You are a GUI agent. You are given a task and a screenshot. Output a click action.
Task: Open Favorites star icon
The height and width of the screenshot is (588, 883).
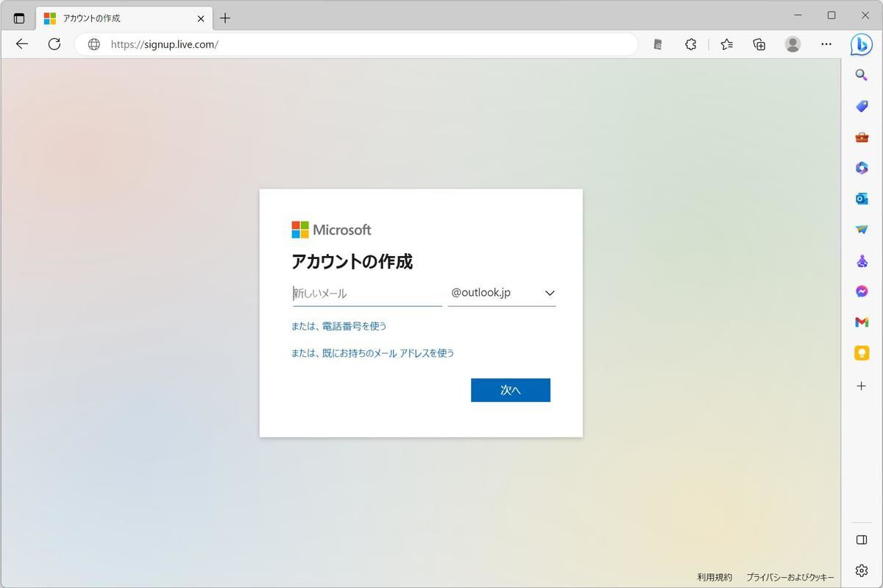click(x=727, y=44)
